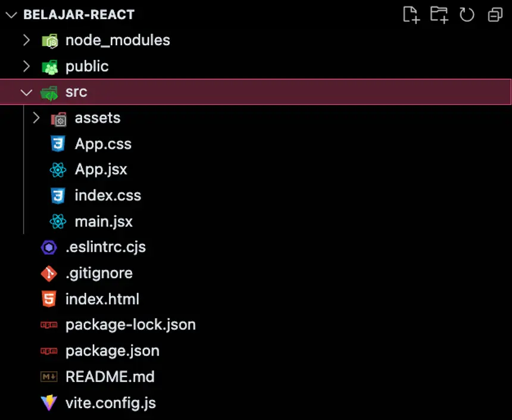
Task: Refresh the explorer file tree
Action: [x=467, y=15]
